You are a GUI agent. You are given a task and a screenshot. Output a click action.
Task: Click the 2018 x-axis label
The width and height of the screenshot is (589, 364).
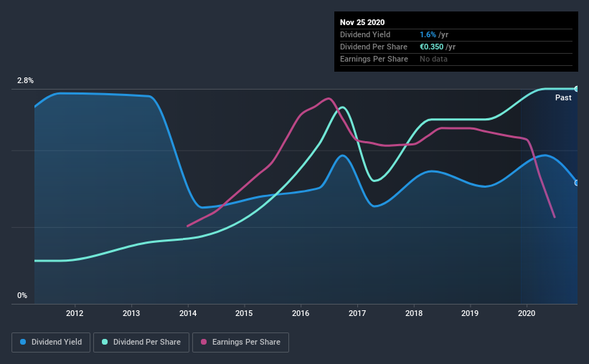pos(414,313)
